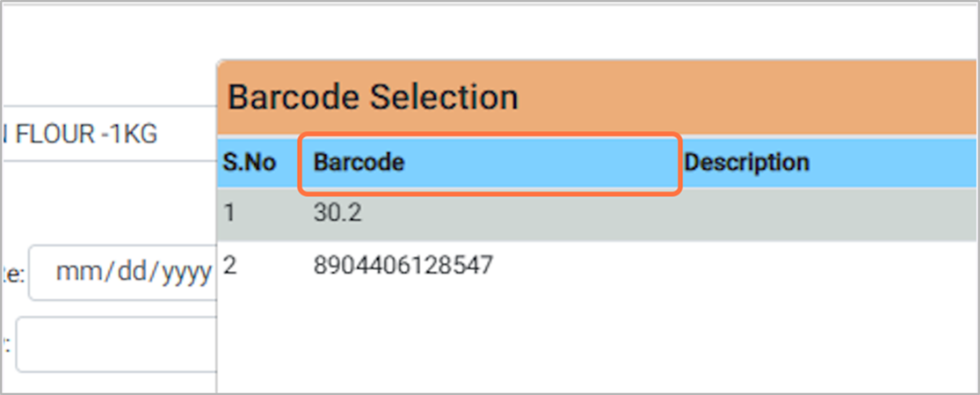
Task: Select barcode 8904406128547 in the list
Action: click(x=403, y=265)
